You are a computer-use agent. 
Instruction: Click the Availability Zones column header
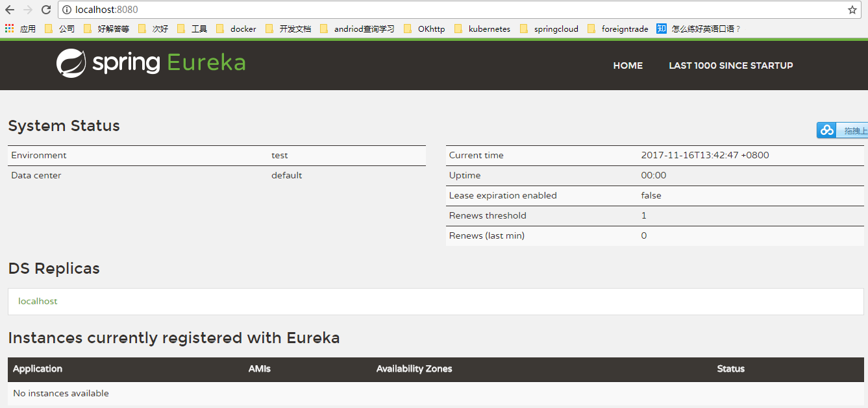point(414,368)
